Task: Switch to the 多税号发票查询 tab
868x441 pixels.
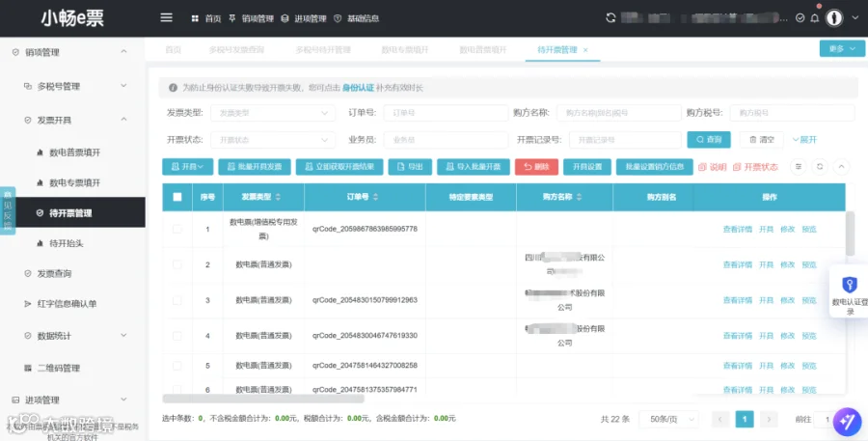Action: coord(236,50)
